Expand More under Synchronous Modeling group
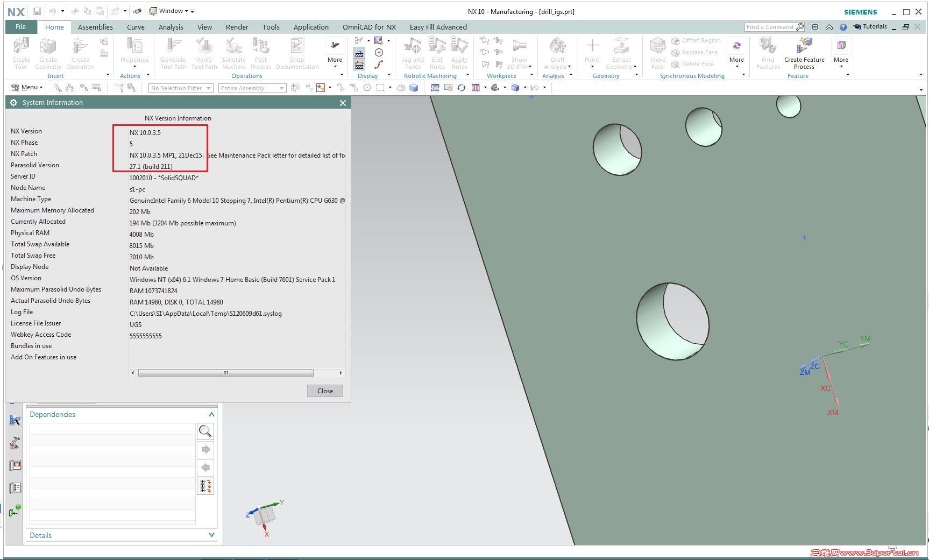Image resolution: width=929 pixels, height=560 pixels. [x=736, y=53]
